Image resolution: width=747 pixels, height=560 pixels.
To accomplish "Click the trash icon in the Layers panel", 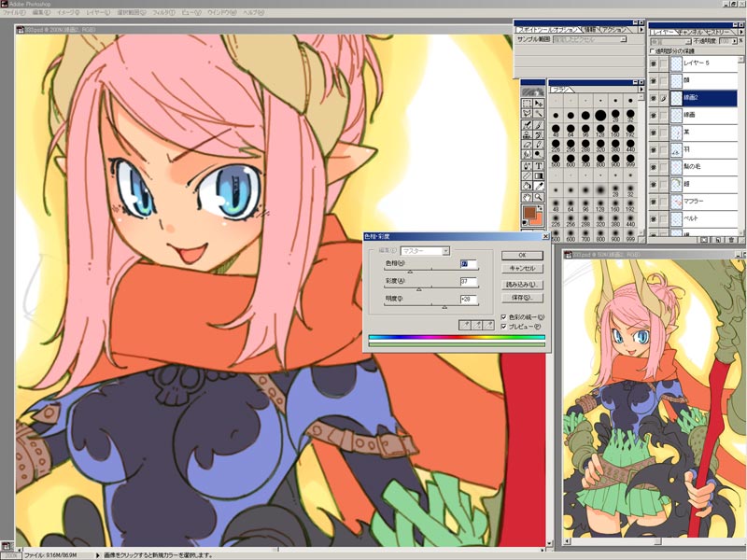I will 729,240.
